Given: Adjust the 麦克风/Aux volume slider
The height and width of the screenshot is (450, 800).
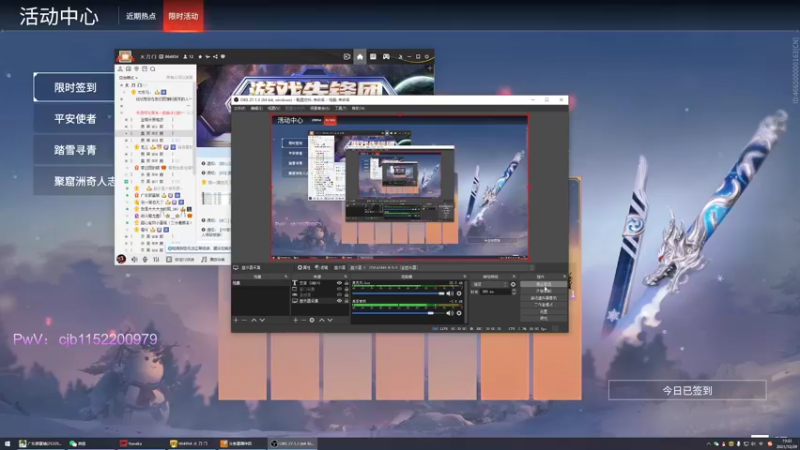Looking at the screenshot, I should 398,293.
